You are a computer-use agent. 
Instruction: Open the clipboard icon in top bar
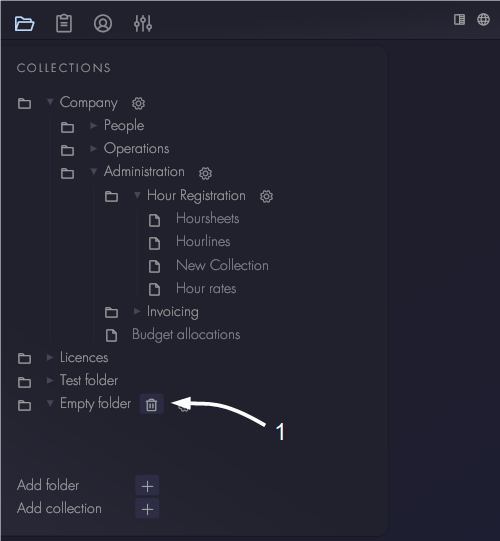pos(64,24)
